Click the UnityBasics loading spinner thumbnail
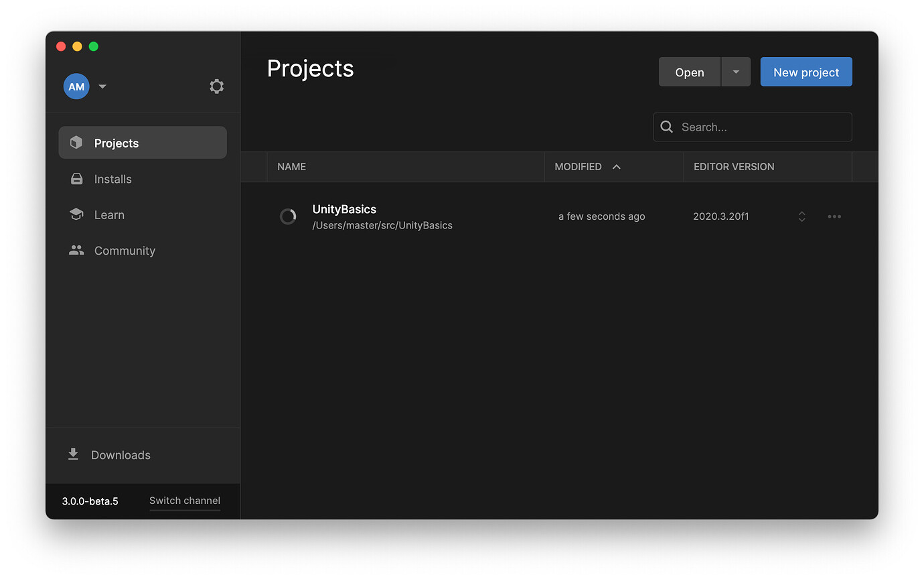This screenshot has width=924, height=579. (x=288, y=216)
